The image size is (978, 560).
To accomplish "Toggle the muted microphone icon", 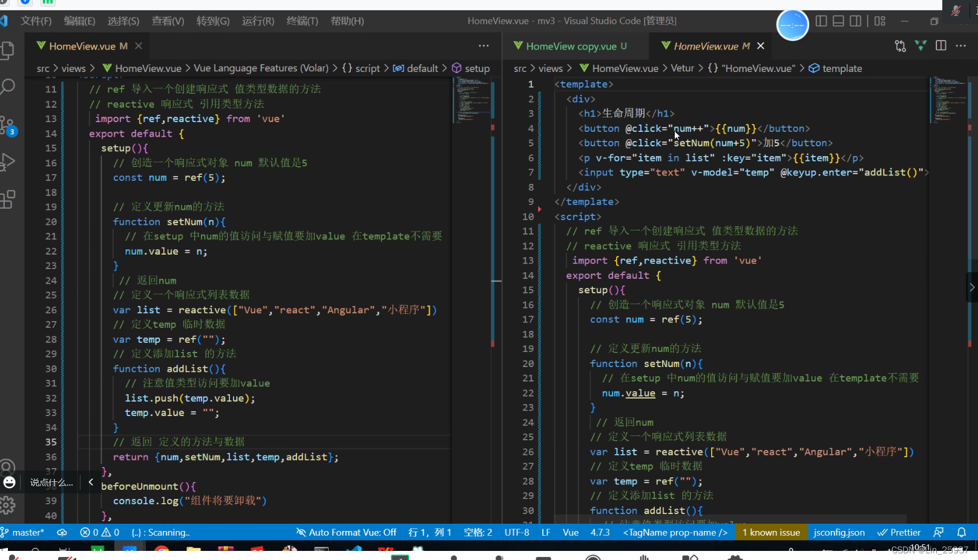I will [x=956, y=11].
